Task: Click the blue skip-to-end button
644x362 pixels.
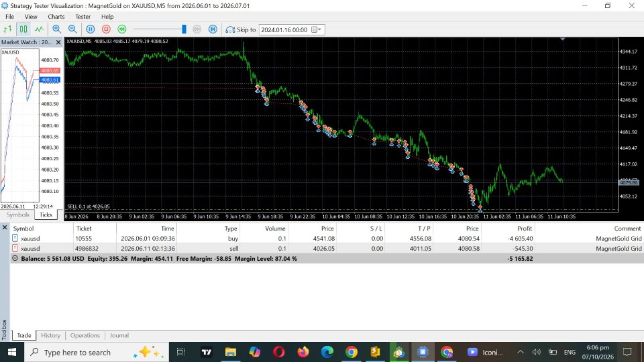Action: pos(213,29)
